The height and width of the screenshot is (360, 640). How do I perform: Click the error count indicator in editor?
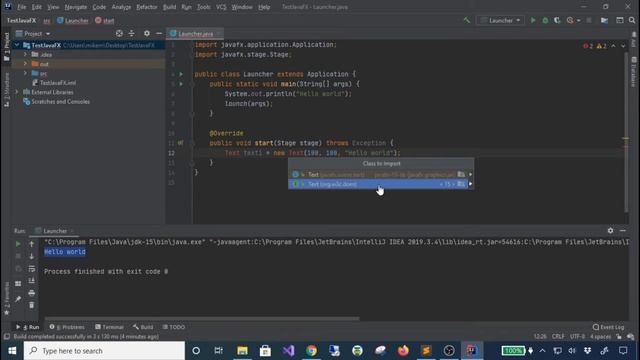588,46
